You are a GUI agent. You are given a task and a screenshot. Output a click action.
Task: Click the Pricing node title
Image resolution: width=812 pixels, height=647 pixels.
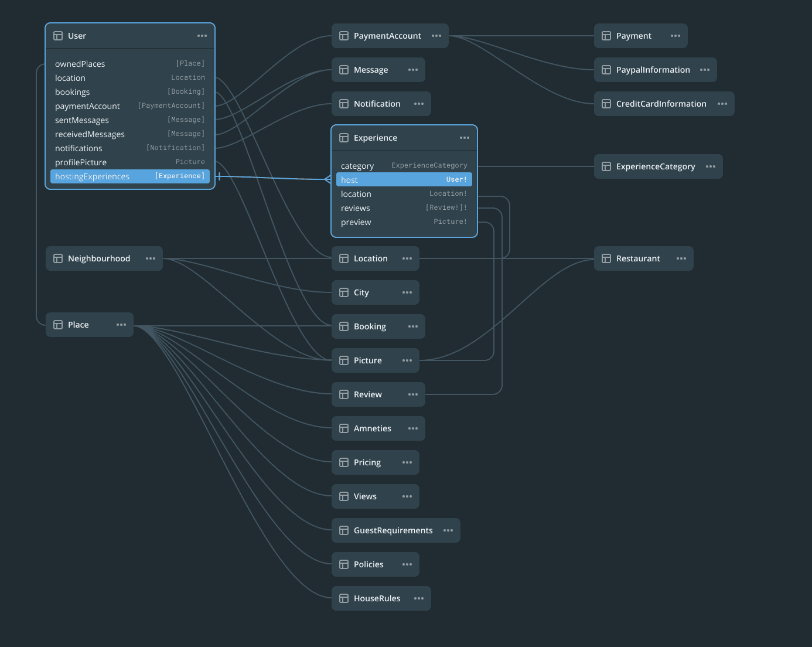[x=367, y=462]
